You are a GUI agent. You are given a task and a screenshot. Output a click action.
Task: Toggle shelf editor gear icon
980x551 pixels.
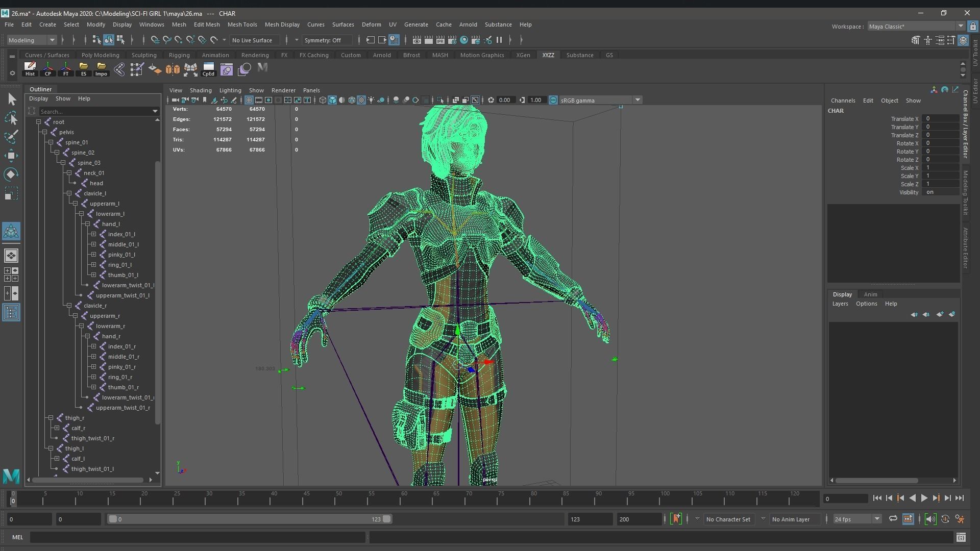(12, 73)
